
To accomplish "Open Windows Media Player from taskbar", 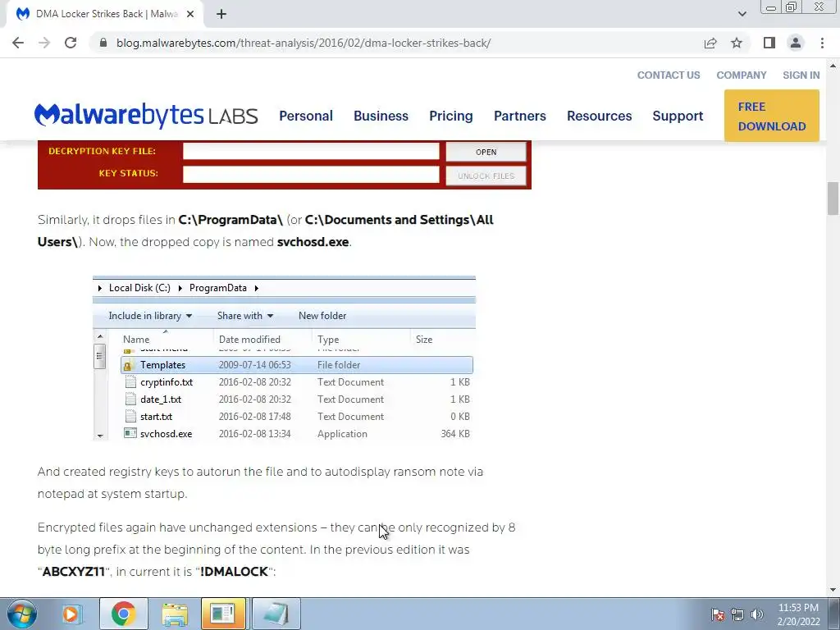I will [71, 614].
